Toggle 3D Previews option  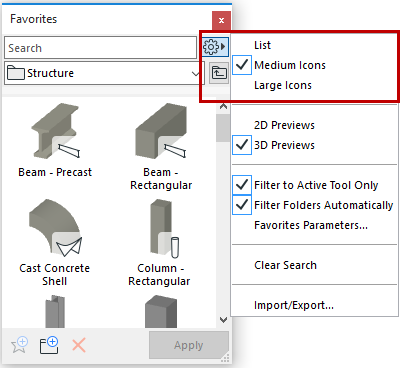315,145
